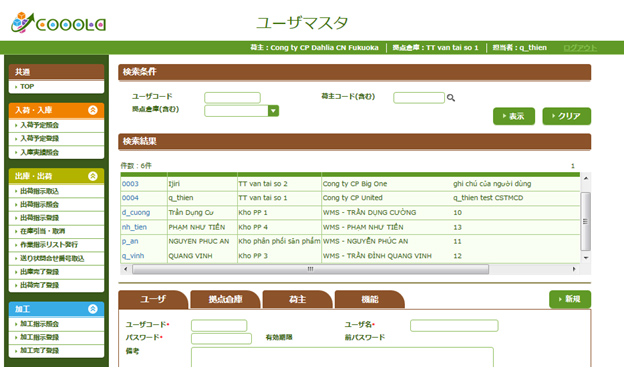Collapse the 出庫・出荷 menu section
Image resolution: width=624 pixels, height=376 pixels.
coord(92,176)
